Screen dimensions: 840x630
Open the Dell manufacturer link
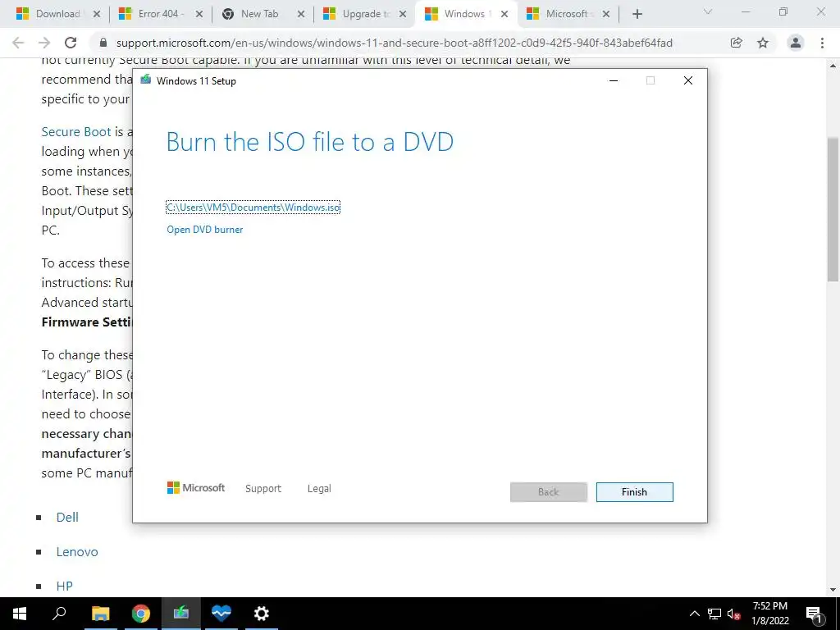tap(67, 517)
